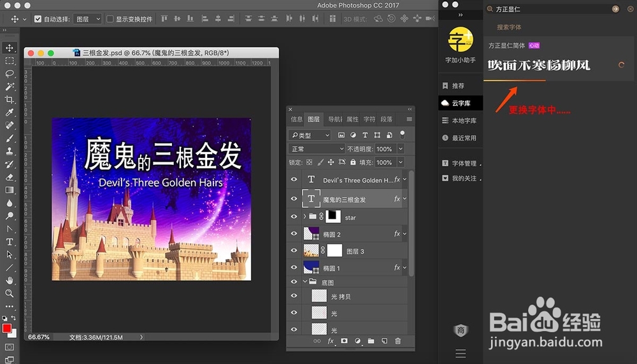
Task: Open the blend mode 正常 dropdown
Action: (317, 149)
